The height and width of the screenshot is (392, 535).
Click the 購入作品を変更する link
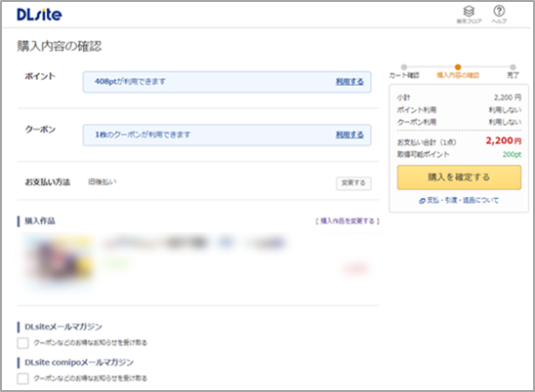[348, 221]
